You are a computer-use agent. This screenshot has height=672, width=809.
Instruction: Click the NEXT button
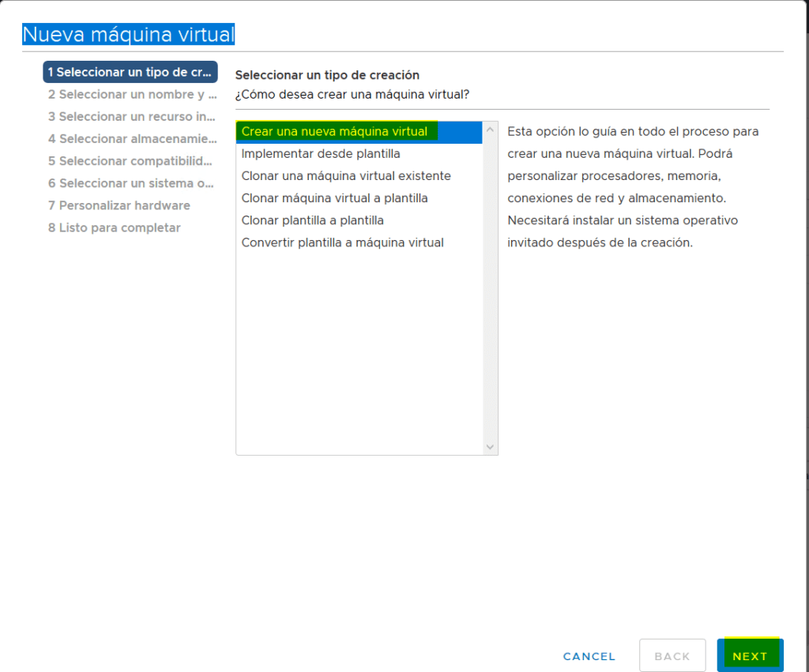point(749,655)
